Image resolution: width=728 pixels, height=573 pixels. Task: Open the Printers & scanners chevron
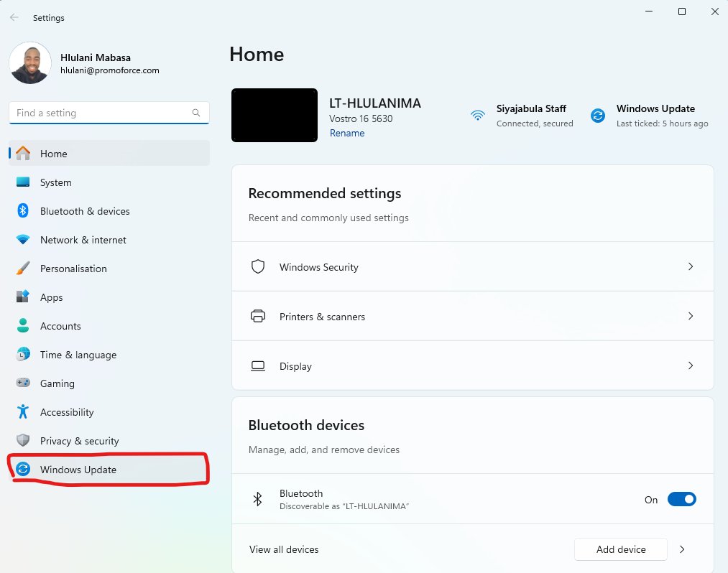[691, 316]
